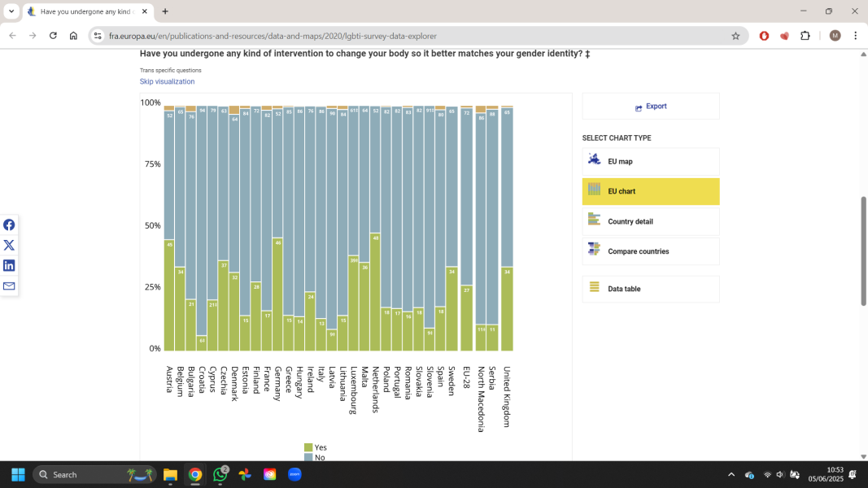Select EU map chart type

pos(650,161)
